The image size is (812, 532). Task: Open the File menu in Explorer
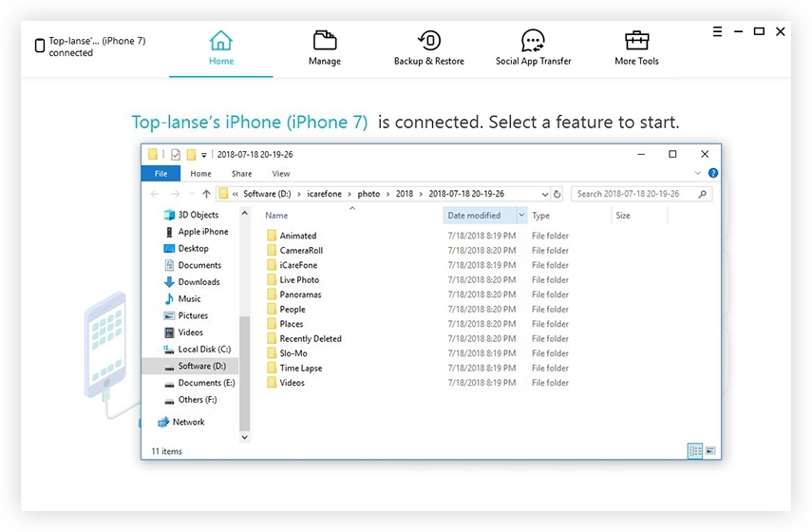(x=161, y=174)
